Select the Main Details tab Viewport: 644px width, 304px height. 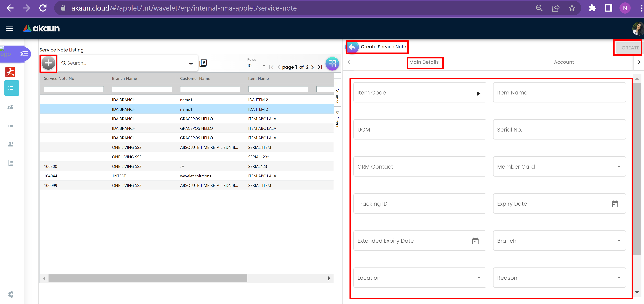coord(424,62)
